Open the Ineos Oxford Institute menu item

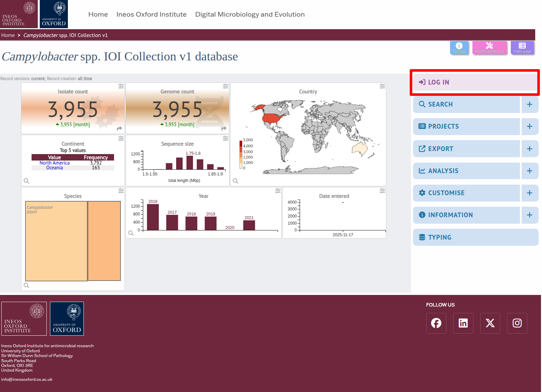[151, 14]
